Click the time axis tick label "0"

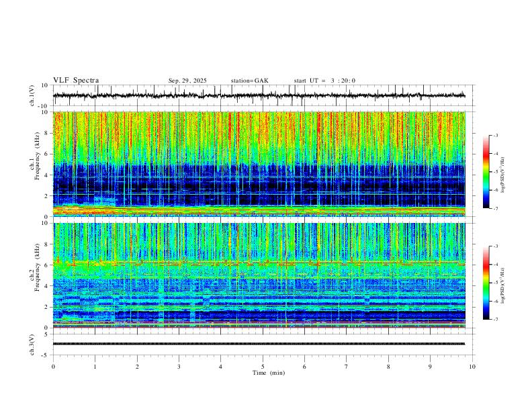(53, 367)
